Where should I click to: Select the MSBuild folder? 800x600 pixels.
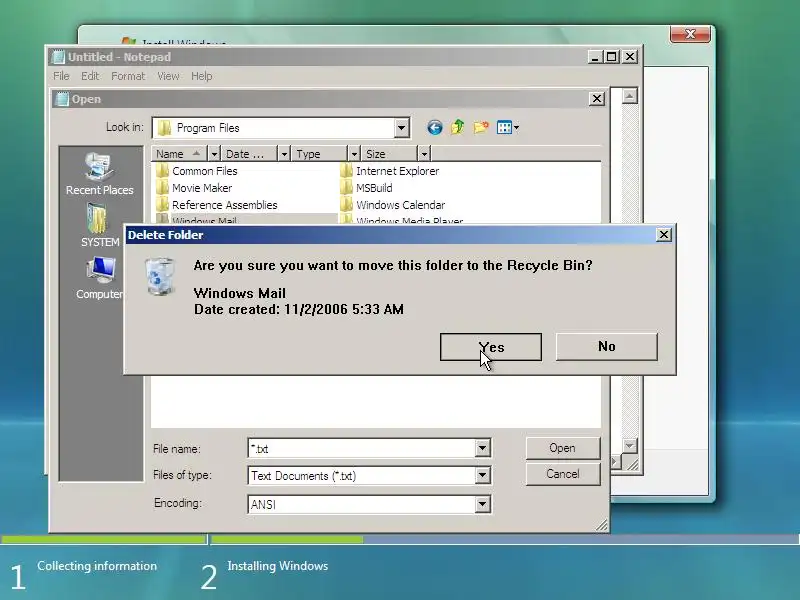pyautogui.click(x=367, y=188)
